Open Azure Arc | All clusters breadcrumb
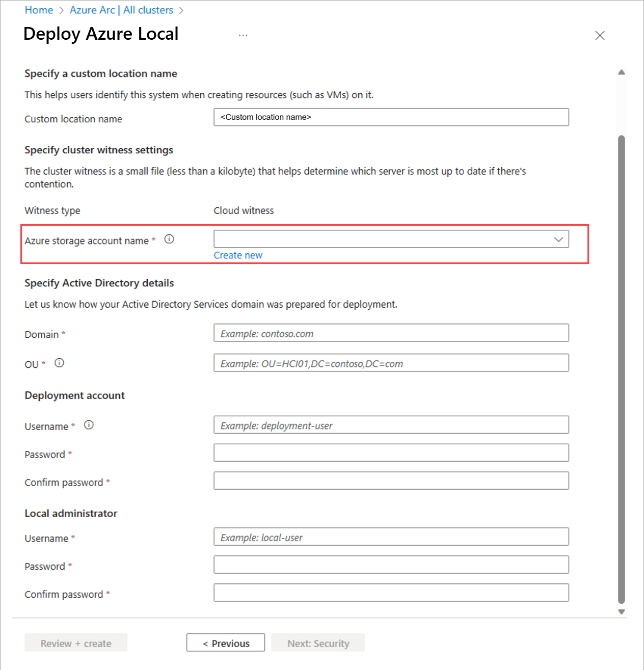The image size is (644, 670). coord(121,10)
